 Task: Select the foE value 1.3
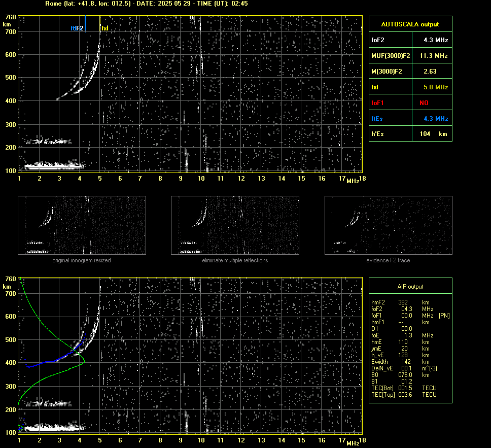pyautogui.click(x=408, y=335)
